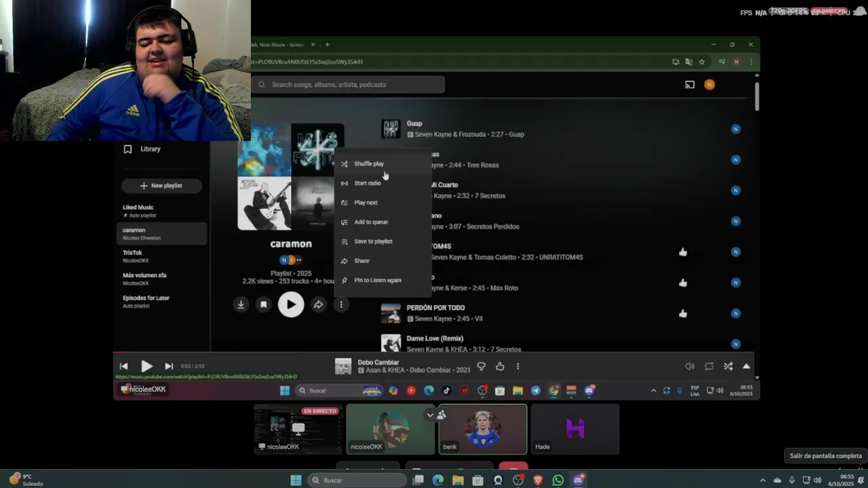Click the Dame Love (Remix) song title
This screenshot has width=868, height=488.
(x=435, y=338)
